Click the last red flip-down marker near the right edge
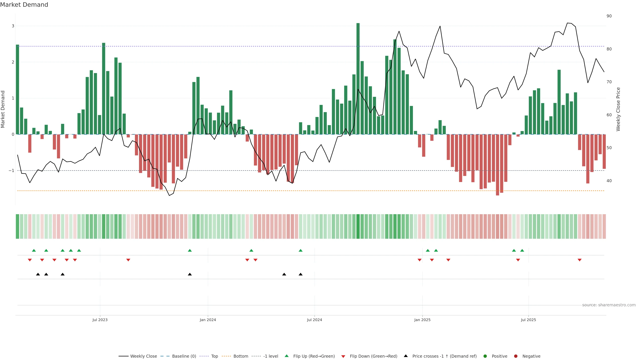The width and height of the screenshot is (644, 362). click(x=579, y=260)
